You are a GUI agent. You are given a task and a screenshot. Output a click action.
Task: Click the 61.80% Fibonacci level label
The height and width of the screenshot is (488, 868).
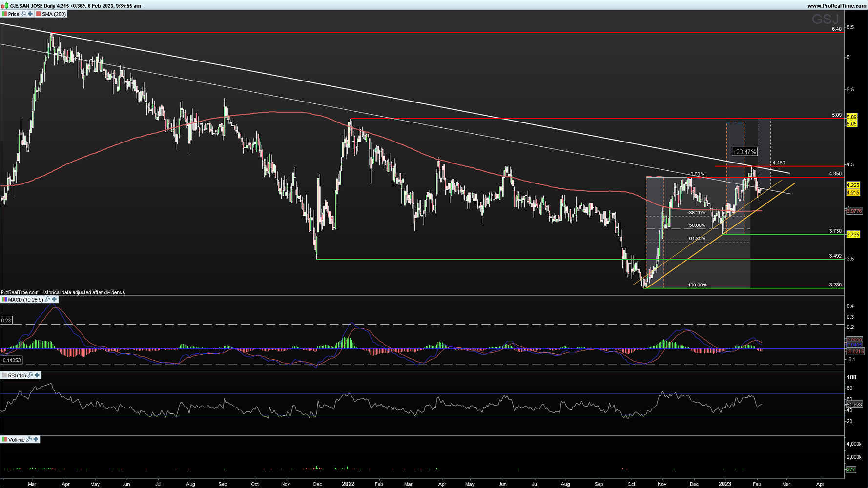(697, 239)
